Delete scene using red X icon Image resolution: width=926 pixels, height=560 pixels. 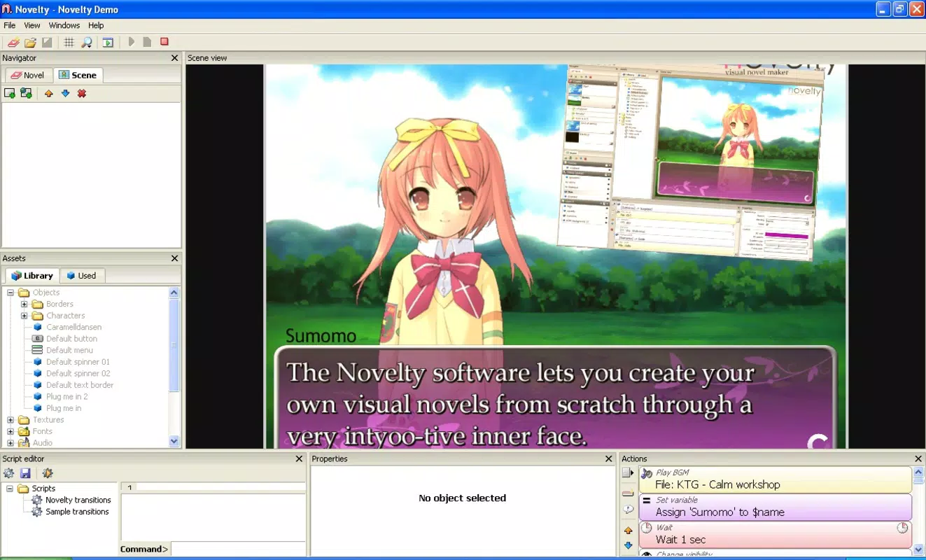click(x=82, y=93)
